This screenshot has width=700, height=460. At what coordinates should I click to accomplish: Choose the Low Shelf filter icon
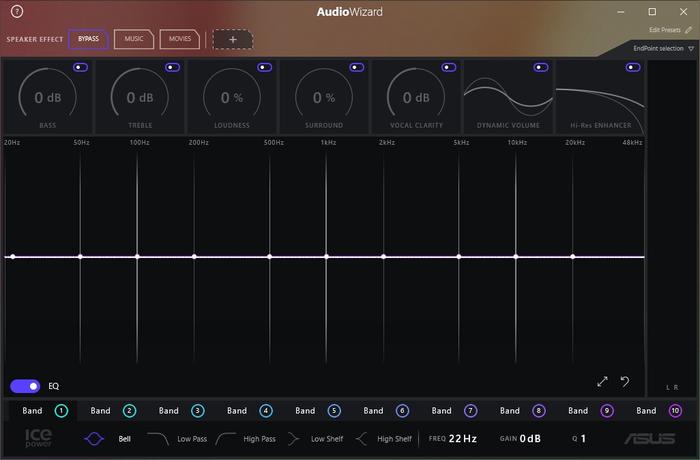tap(293, 439)
